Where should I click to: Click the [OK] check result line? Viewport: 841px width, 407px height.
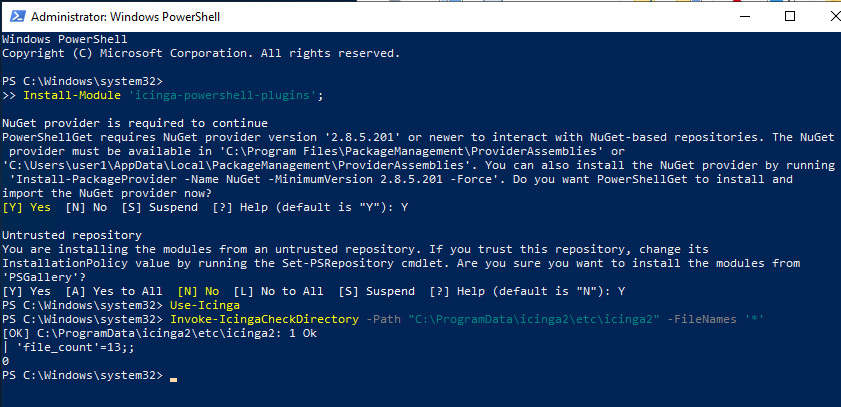tap(159, 333)
